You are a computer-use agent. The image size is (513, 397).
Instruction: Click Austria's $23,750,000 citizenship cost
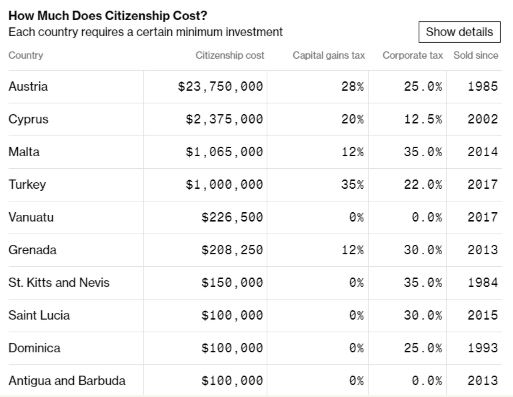click(220, 87)
